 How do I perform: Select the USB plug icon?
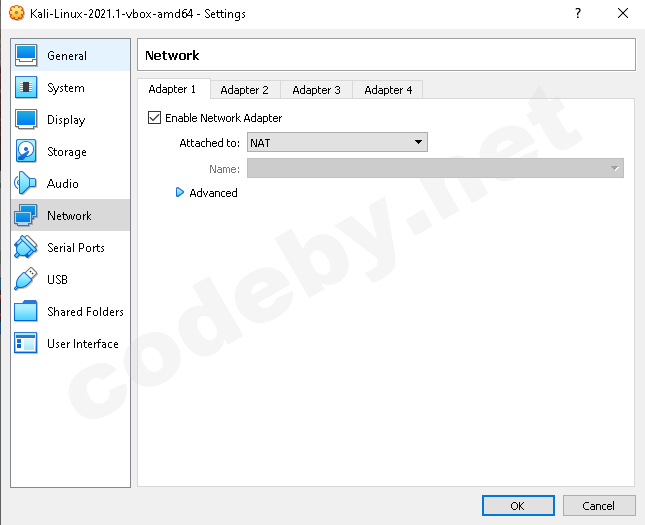(26, 279)
